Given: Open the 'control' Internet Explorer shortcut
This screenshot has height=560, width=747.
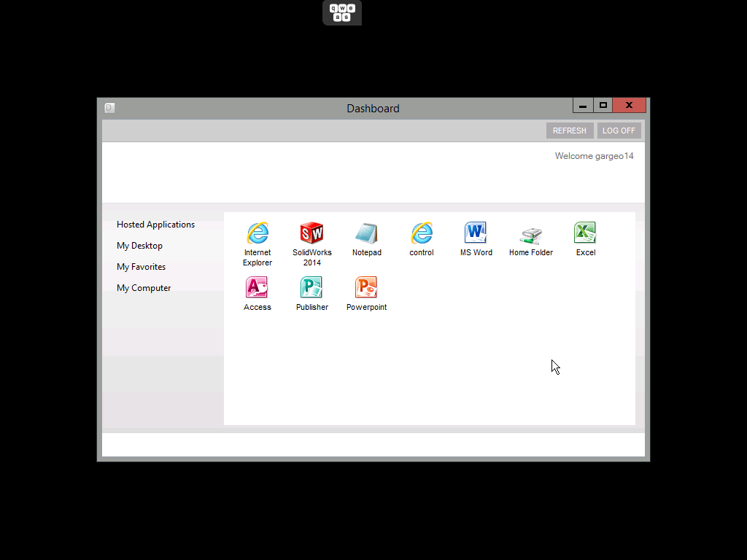Looking at the screenshot, I should coord(422,233).
